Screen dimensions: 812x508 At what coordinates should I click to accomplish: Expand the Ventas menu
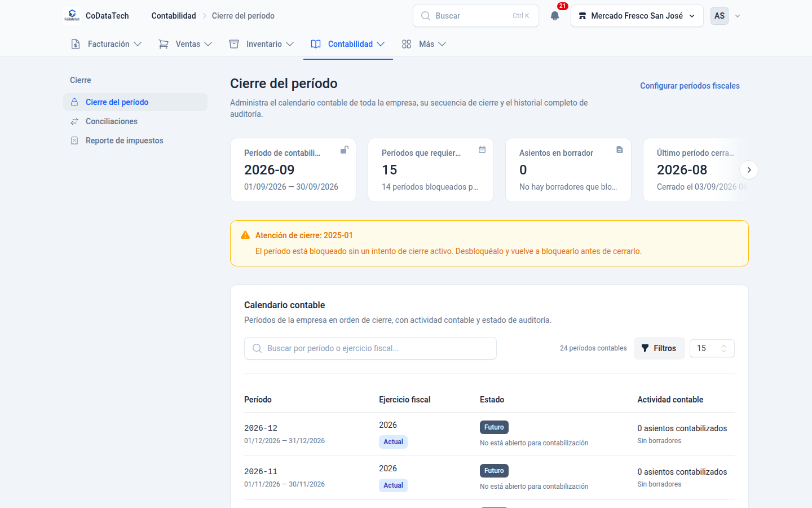[x=185, y=44]
